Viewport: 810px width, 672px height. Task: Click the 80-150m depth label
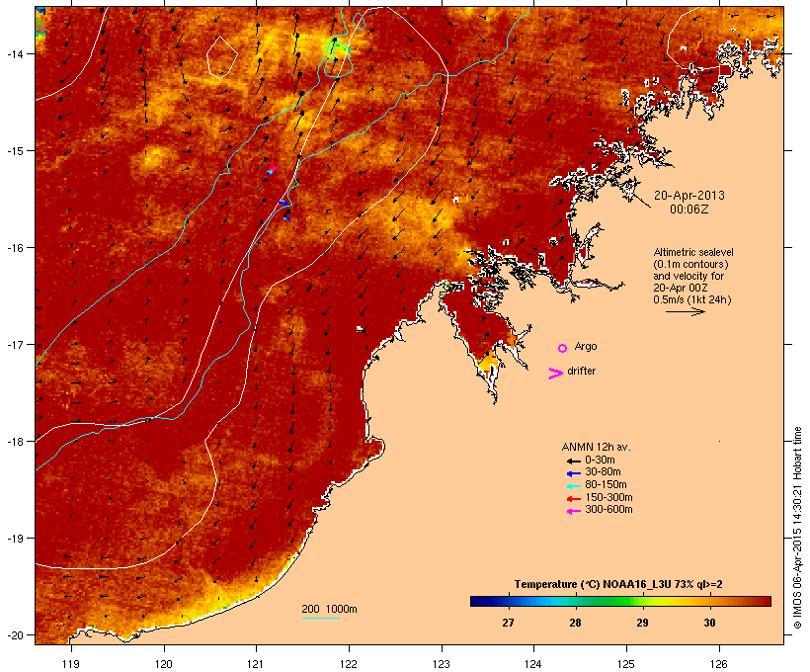tap(606, 485)
